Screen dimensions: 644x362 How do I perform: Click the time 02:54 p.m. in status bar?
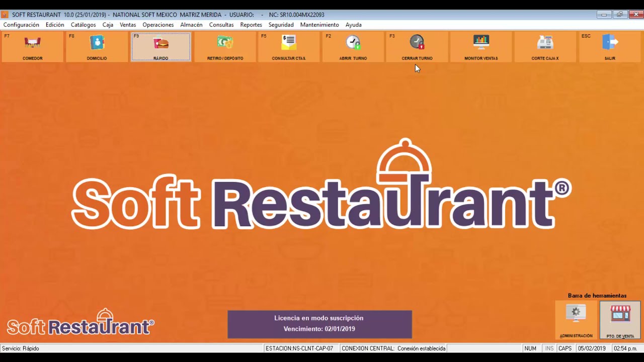[625, 348]
